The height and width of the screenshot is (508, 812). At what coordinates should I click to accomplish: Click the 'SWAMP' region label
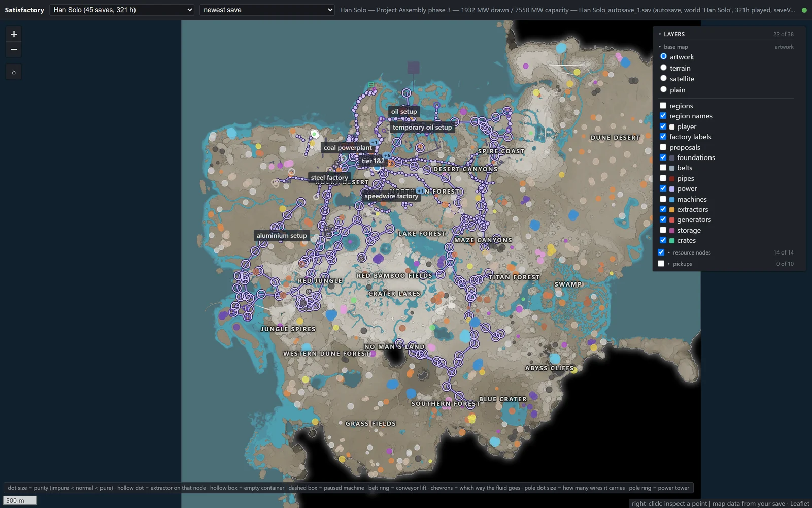pos(568,284)
